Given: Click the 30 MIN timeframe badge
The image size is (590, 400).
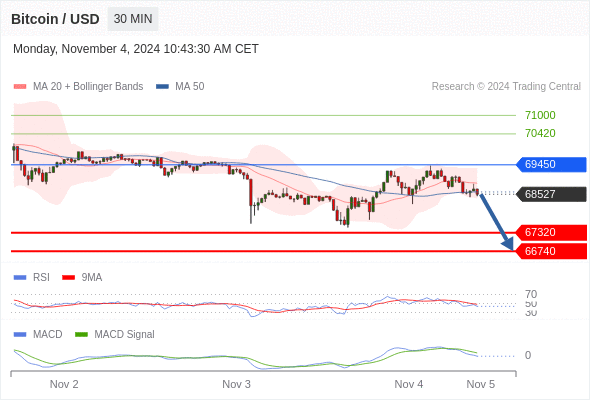Looking at the screenshot, I should 133,19.
